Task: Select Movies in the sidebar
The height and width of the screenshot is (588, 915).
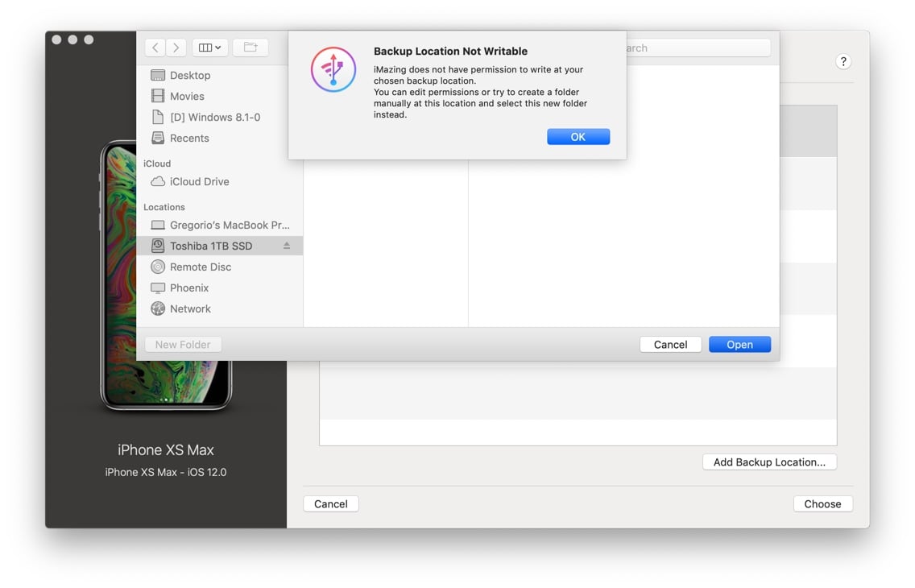Action: (219, 96)
